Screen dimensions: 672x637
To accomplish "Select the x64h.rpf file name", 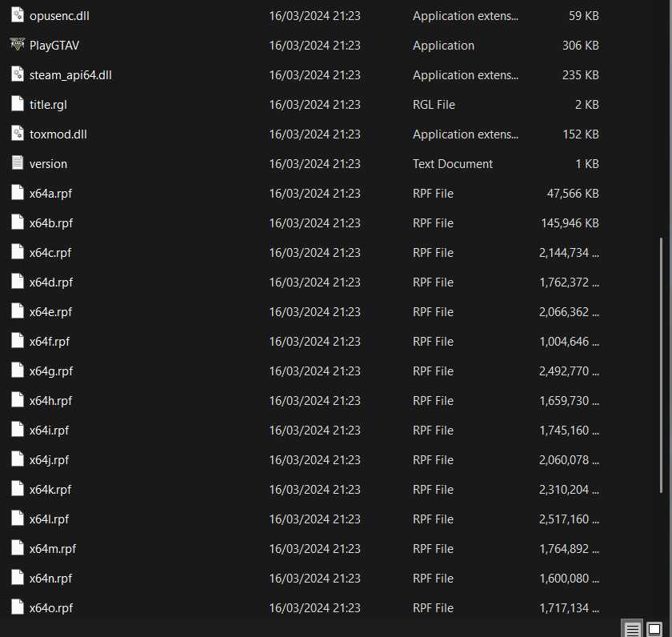I will click(50, 400).
